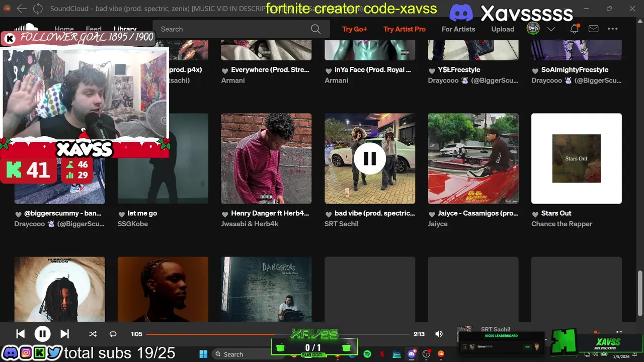Open the let me go track title
This screenshot has height=362, width=644.
pos(142,213)
